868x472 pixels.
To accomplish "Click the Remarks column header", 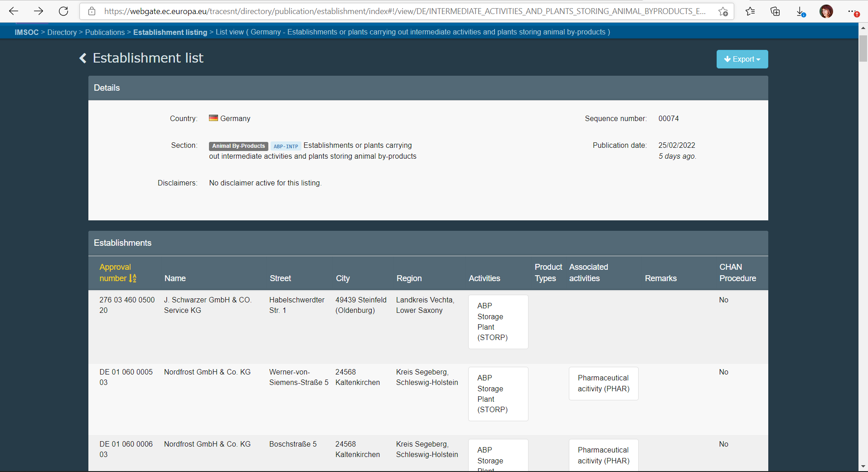I will (x=660, y=278).
